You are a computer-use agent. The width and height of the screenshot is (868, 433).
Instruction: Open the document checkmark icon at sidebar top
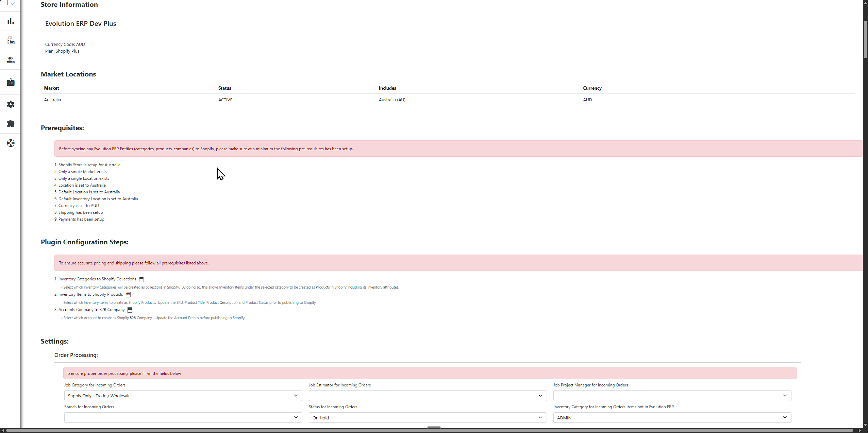[11, 3]
